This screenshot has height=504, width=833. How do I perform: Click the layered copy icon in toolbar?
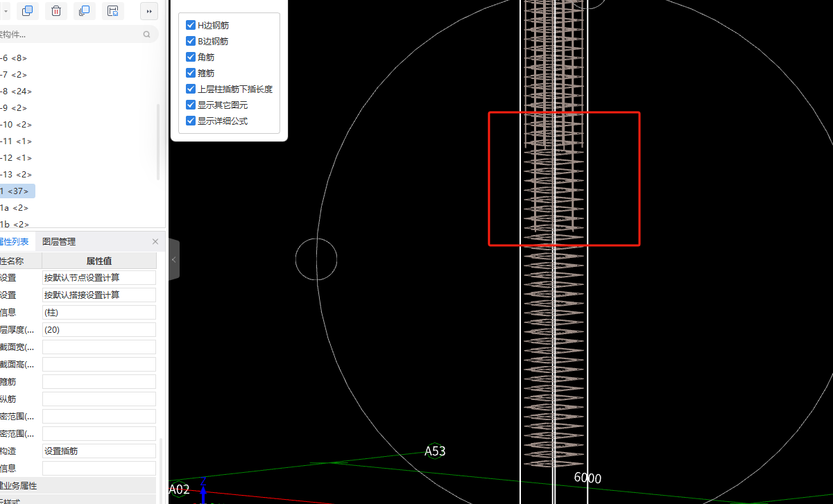[x=84, y=10]
